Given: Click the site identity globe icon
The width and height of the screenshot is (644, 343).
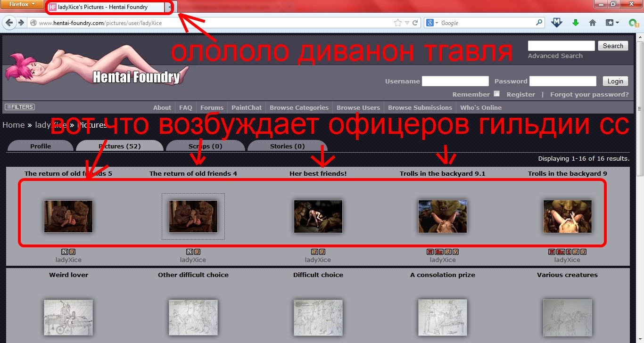Looking at the screenshot, I should [x=33, y=23].
